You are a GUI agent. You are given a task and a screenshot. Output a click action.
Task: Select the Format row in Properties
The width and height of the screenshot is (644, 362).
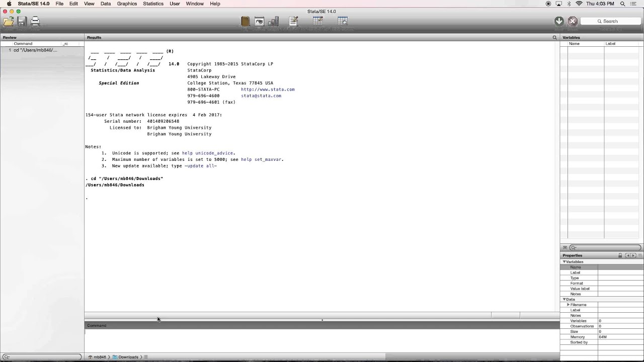click(x=602, y=284)
